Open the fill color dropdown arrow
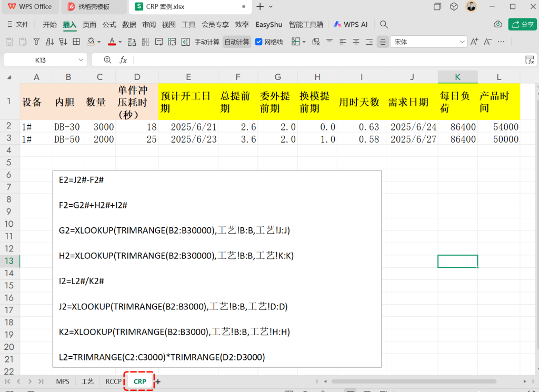The image size is (539, 392). [99, 42]
